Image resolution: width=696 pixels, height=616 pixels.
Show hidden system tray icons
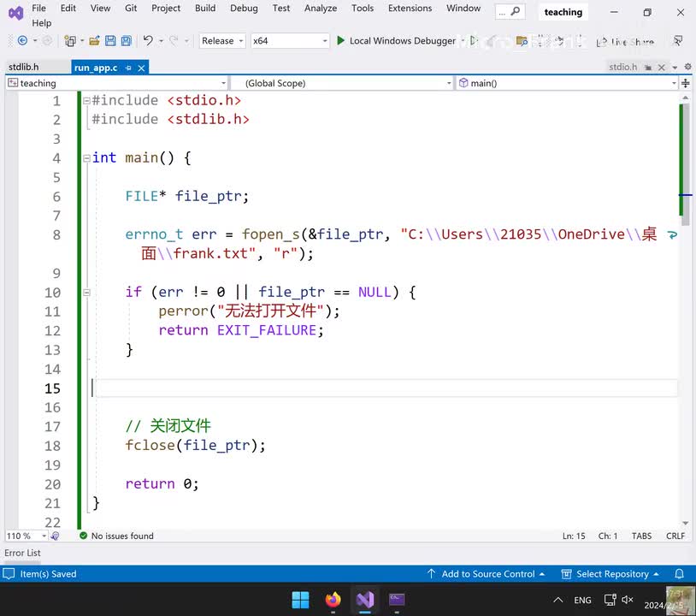click(x=558, y=600)
